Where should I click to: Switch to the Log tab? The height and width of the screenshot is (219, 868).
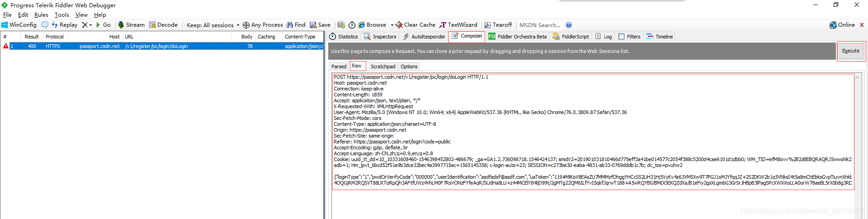pyautogui.click(x=604, y=37)
